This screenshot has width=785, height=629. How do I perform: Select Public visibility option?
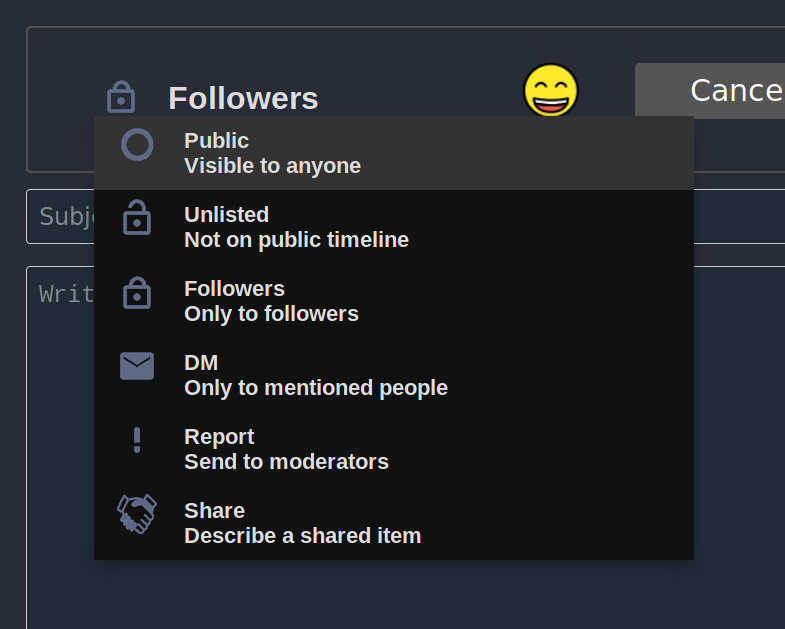(393, 153)
